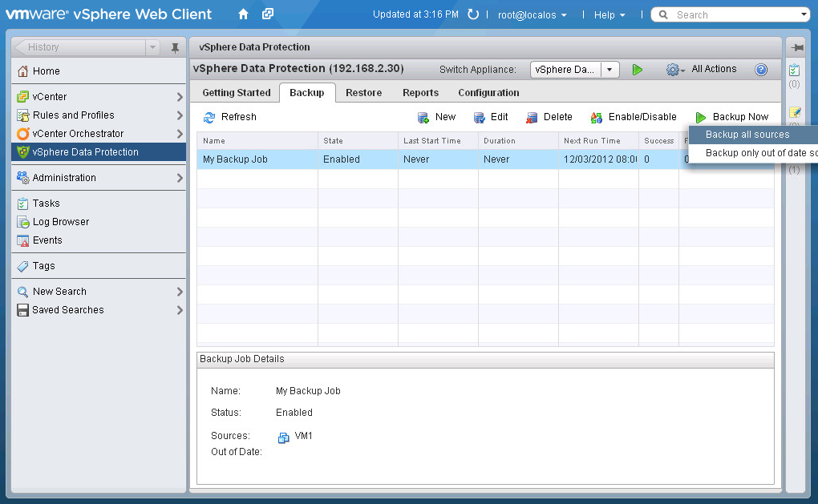Expand Saved Searches chevron
Viewport: 818px width, 504px height.
point(180,310)
